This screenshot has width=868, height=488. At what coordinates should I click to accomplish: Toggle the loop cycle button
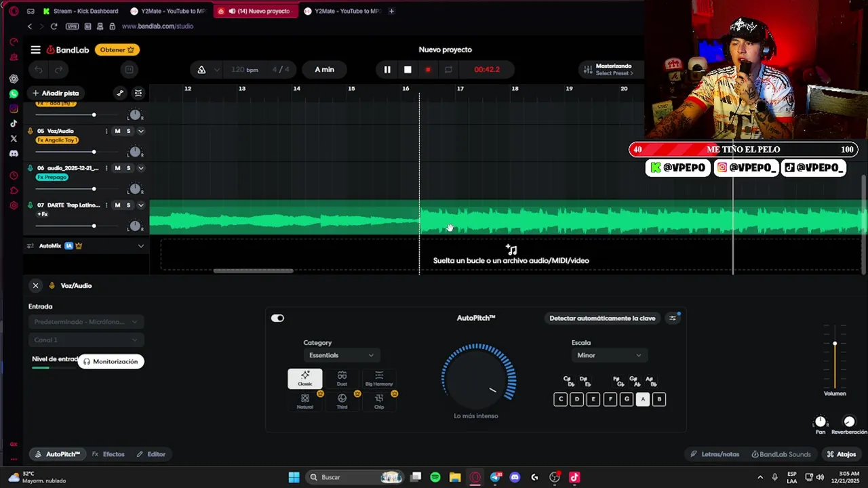point(448,69)
